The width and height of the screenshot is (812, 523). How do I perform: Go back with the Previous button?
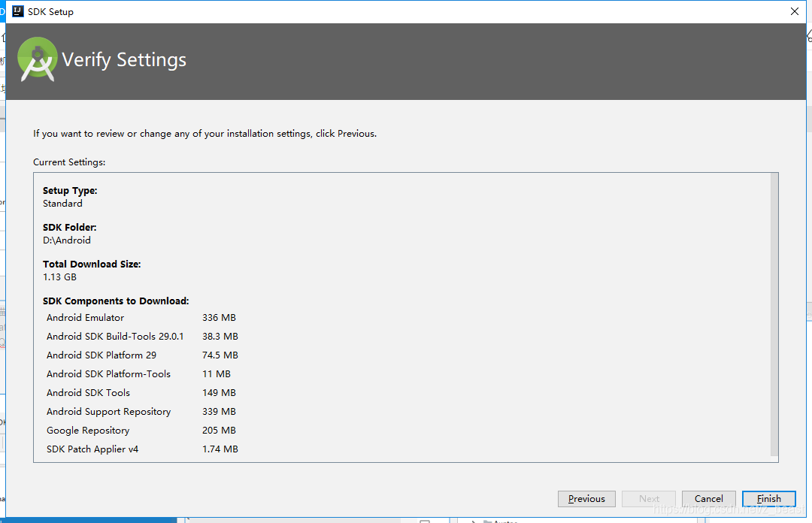586,499
